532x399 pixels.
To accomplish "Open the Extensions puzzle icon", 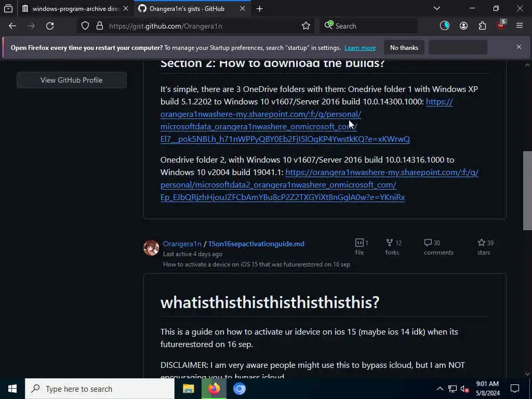I will click(x=482, y=26).
